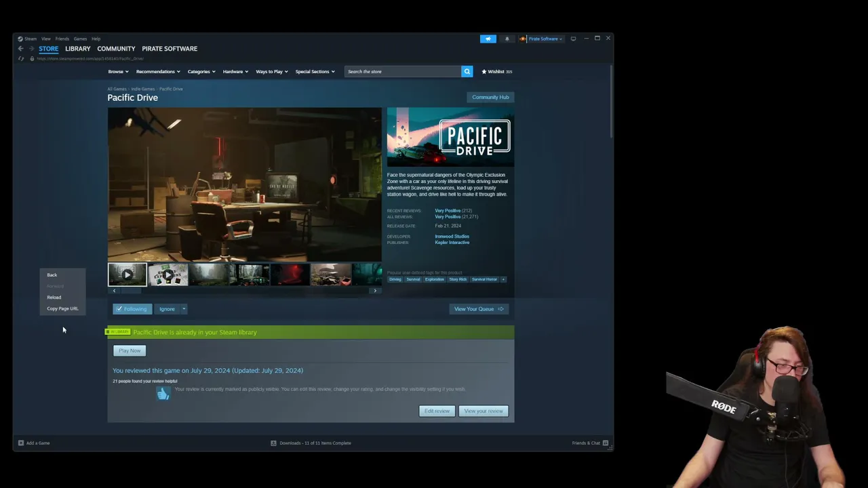Click the Wishlist star icon
The width and height of the screenshot is (868, 488).
coord(484,71)
